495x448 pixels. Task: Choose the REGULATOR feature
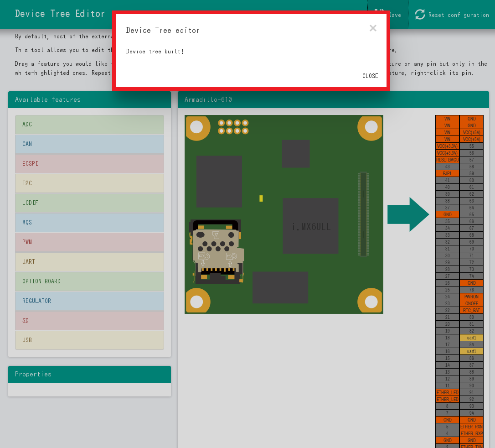click(x=89, y=301)
